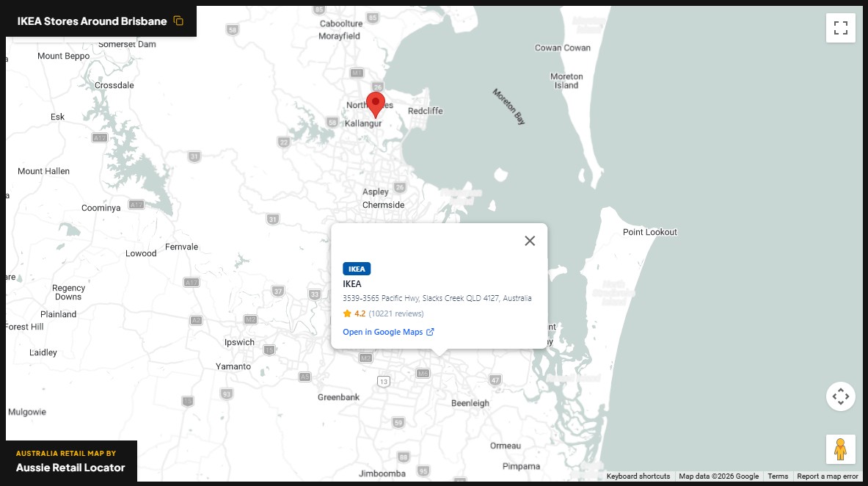Click the route 37 highway shield

point(278,291)
